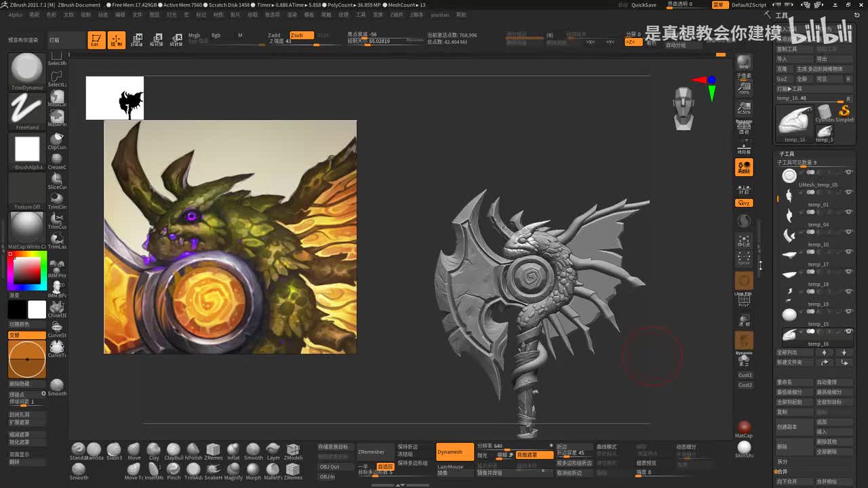The height and width of the screenshot is (488, 868).
Task: Open the Z插件 menu
Action: point(396,14)
